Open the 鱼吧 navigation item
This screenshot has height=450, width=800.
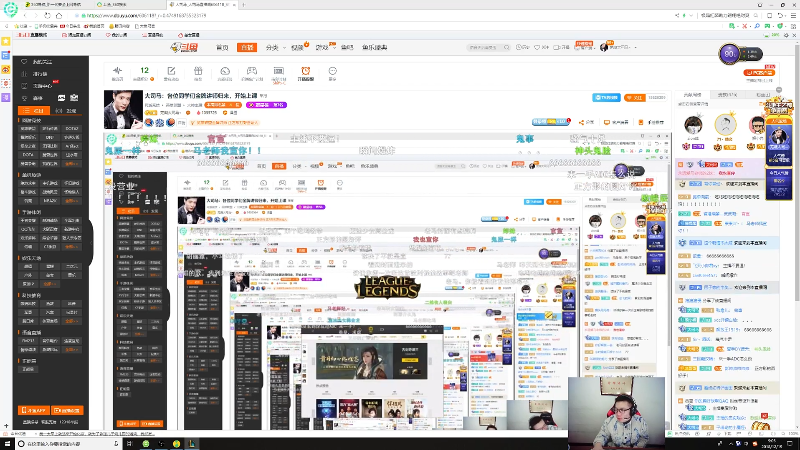click(x=347, y=47)
